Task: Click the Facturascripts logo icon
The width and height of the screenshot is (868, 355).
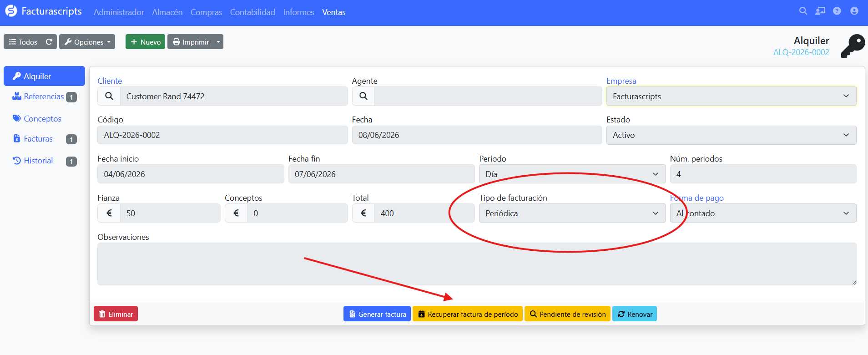Action: point(11,11)
